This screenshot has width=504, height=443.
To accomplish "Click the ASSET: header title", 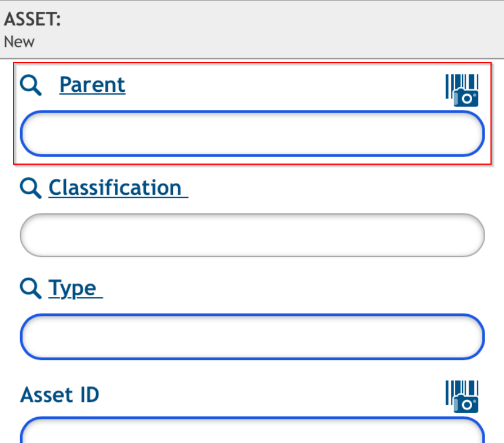I will pyautogui.click(x=32, y=19).
